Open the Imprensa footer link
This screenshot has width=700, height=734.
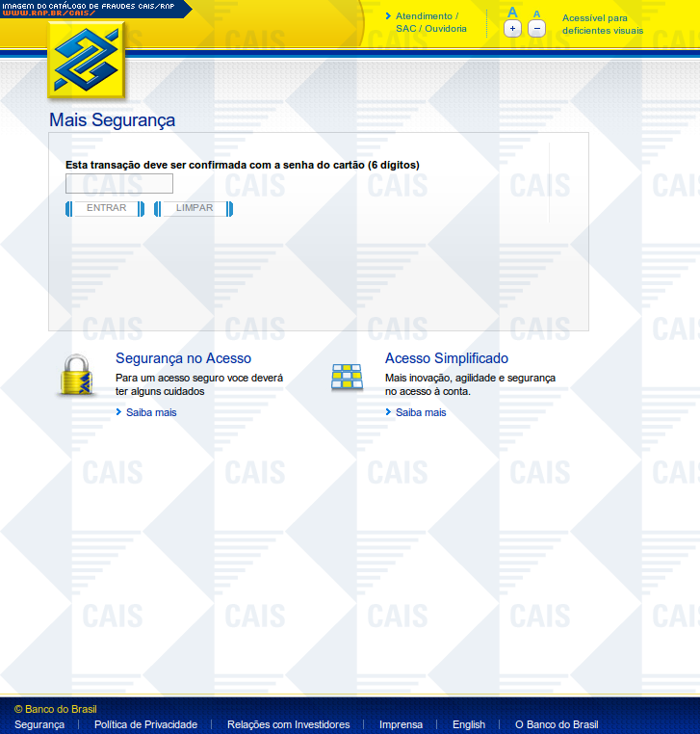click(401, 724)
